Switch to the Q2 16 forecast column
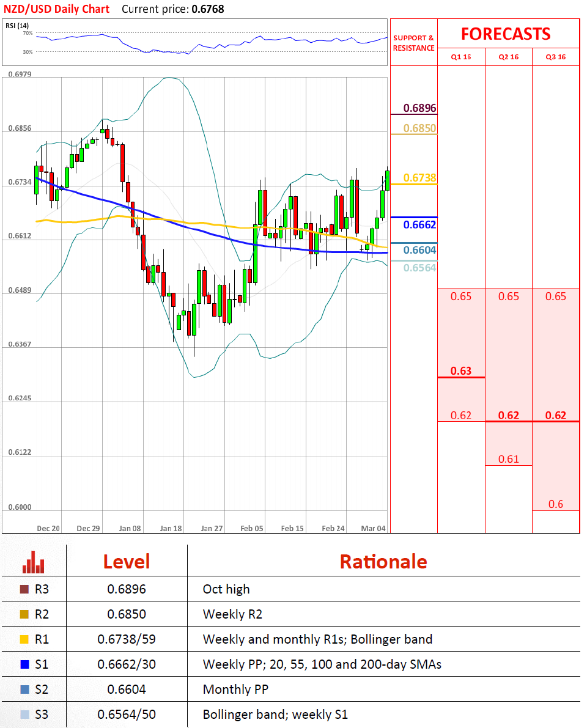This screenshot has height=728, width=587. (509, 57)
